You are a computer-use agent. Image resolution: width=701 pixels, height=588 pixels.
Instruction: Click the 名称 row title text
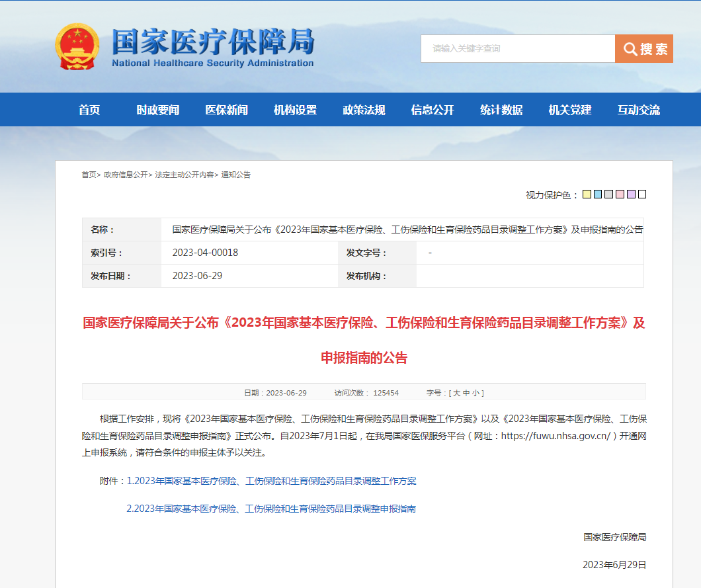[408, 230]
